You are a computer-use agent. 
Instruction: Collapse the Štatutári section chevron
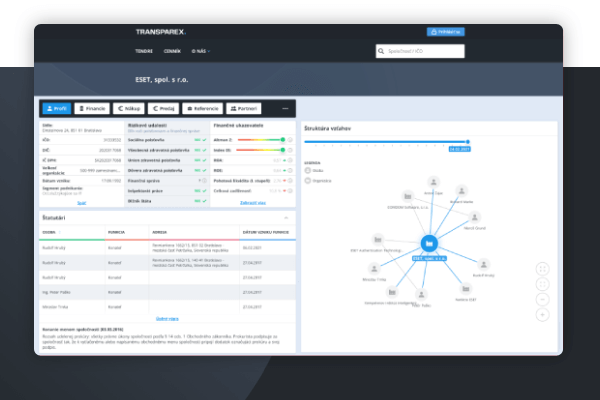click(x=286, y=218)
